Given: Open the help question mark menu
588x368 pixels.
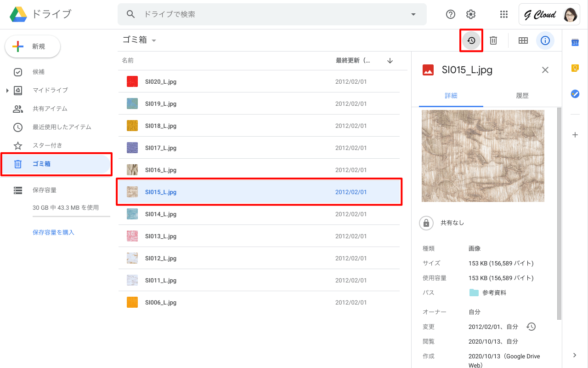Looking at the screenshot, I should pos(451,14).
